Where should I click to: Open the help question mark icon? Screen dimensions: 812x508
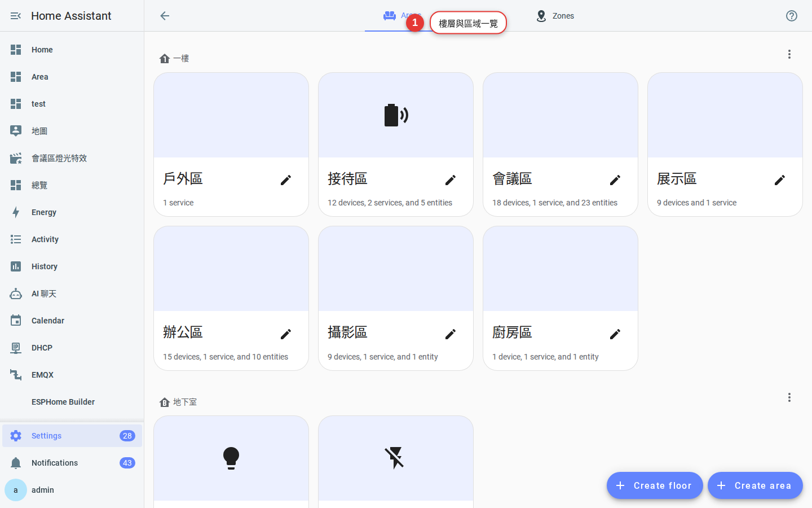click(792, 16)
